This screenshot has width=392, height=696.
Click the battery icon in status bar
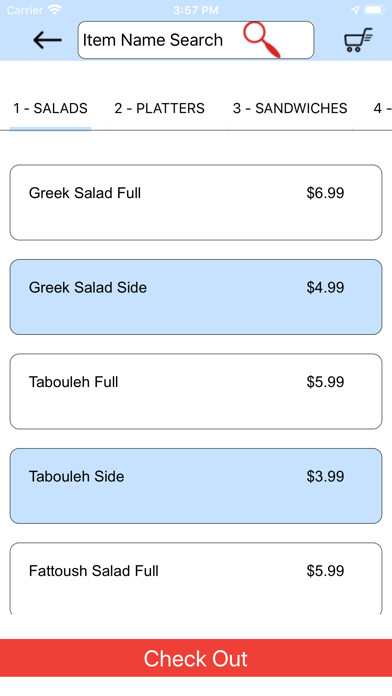(376, 9)
